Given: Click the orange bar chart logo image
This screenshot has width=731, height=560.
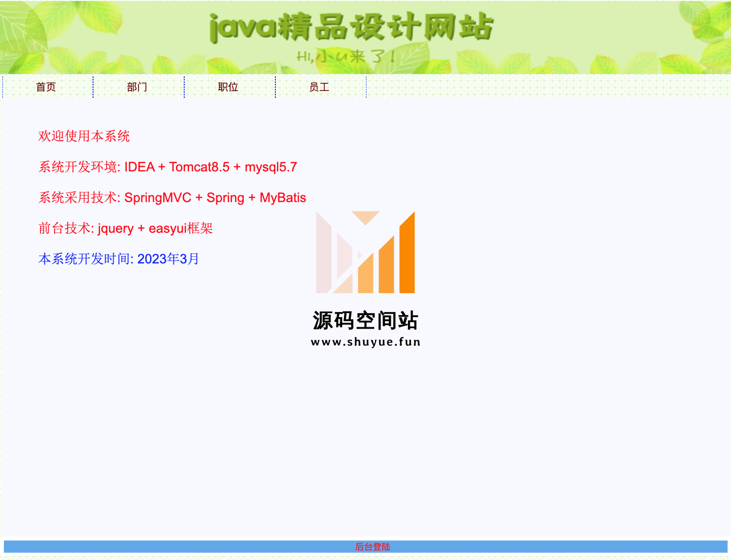Looking at the screenshot, I should point(365,252).
